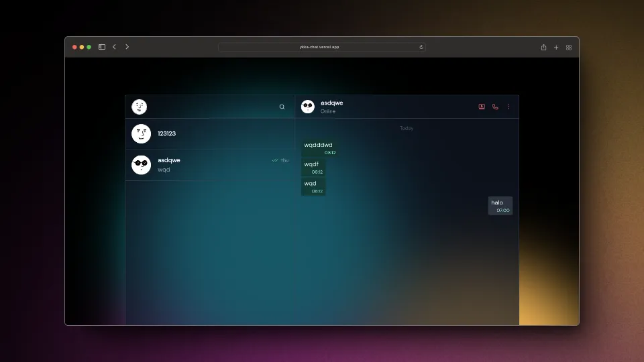Viewport: 644px width, 362px height.
Task: Click the 'halo' sent message bubble
Action: [x=500, y=206]
